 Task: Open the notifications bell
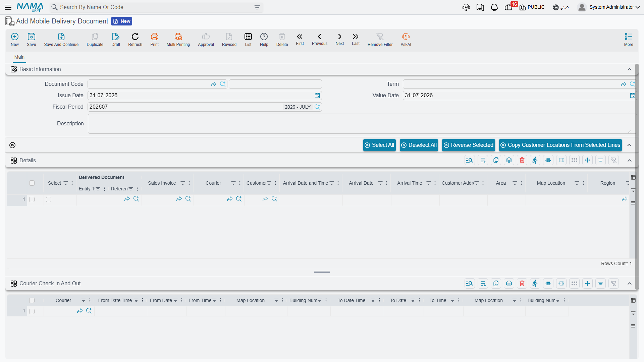[494, 7]
